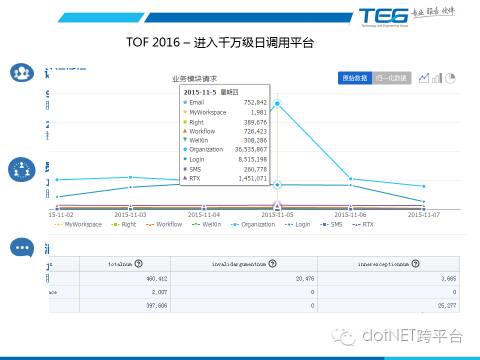Click Organization data point on 2015-11-06
The width and height of the screenshot is (480, 360).
(x=350, y=179)
